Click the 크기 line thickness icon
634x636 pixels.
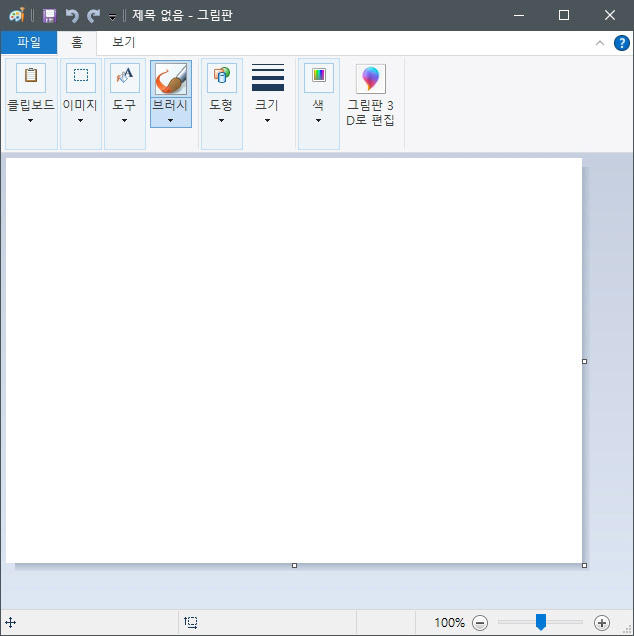(x=268, y=77)
